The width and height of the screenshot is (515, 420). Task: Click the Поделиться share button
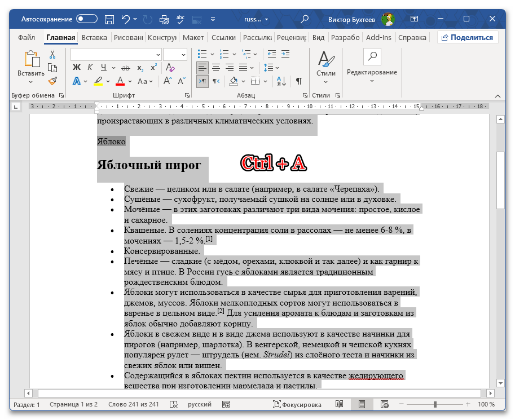468,37
